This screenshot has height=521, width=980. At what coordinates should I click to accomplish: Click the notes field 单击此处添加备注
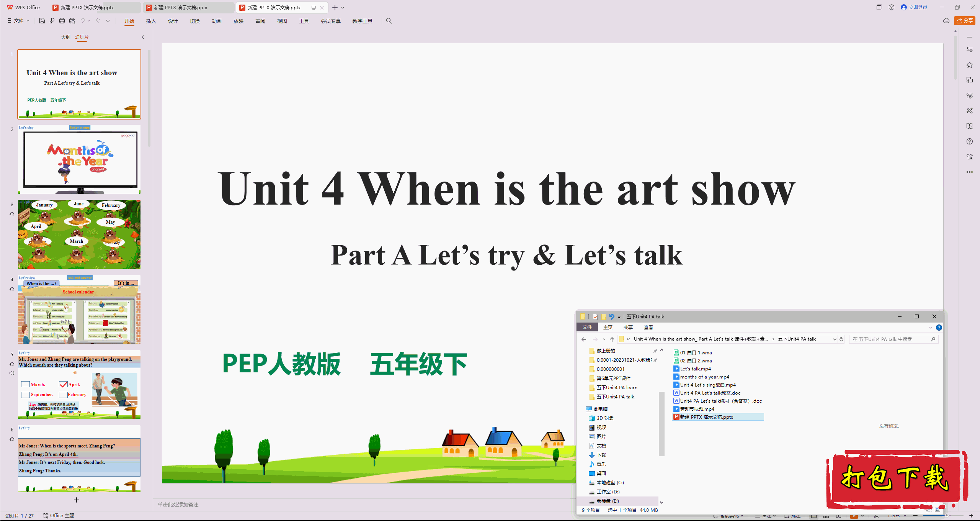point(178,505)
